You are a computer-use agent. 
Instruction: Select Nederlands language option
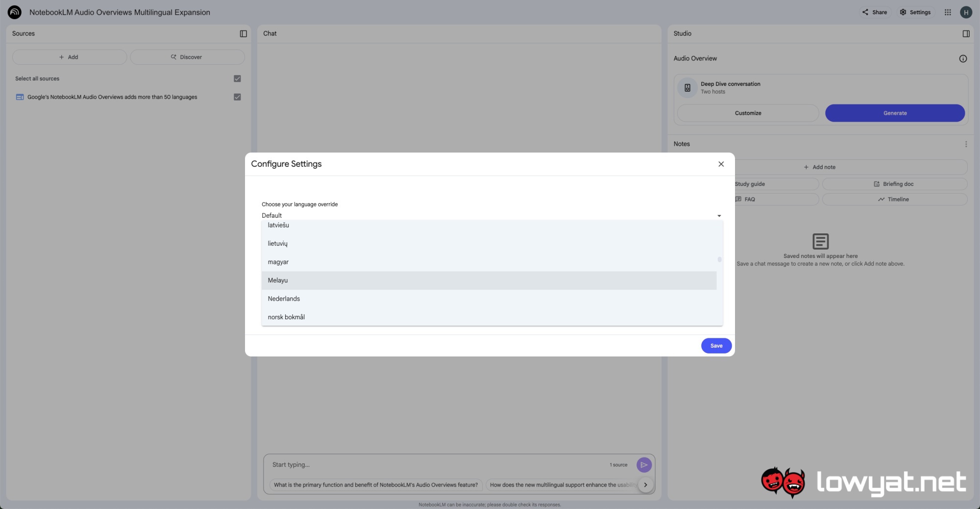(489, 299)
